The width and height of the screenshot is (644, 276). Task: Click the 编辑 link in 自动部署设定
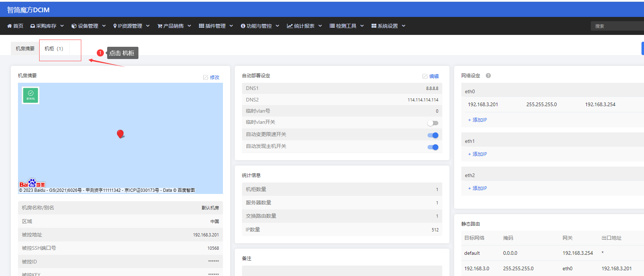click(434, 76)
